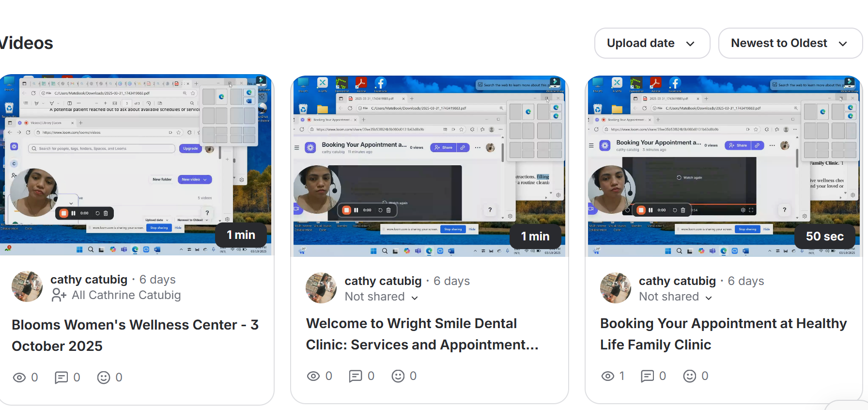This screenshot has height=410, width=868.
Task: Play the Wright Smile Dental Clinic thumbnail
Action: pyautogui.click(x=429, y=166)
